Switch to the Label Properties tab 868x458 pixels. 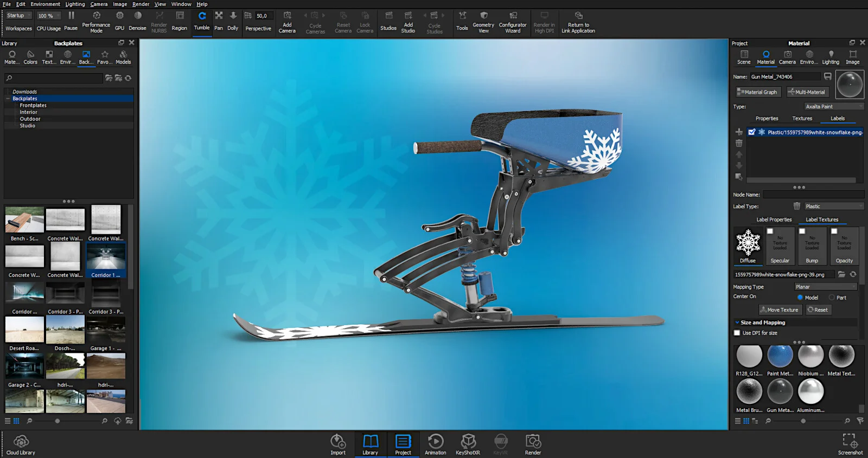[x=774, y=220]
